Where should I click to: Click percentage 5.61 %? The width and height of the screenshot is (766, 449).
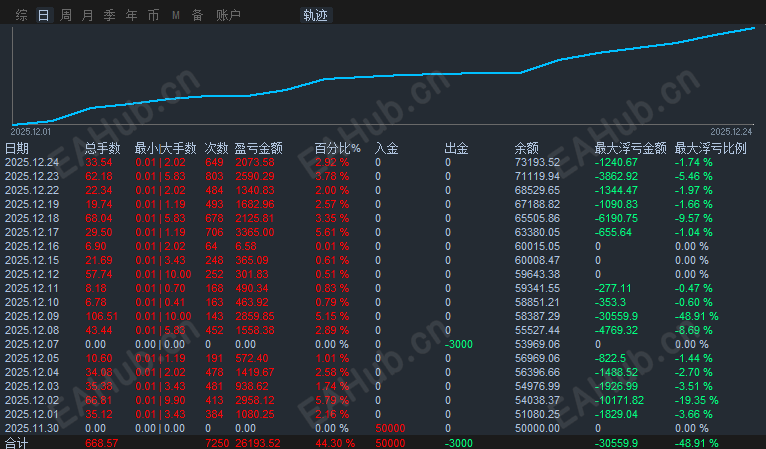[332, 233]
